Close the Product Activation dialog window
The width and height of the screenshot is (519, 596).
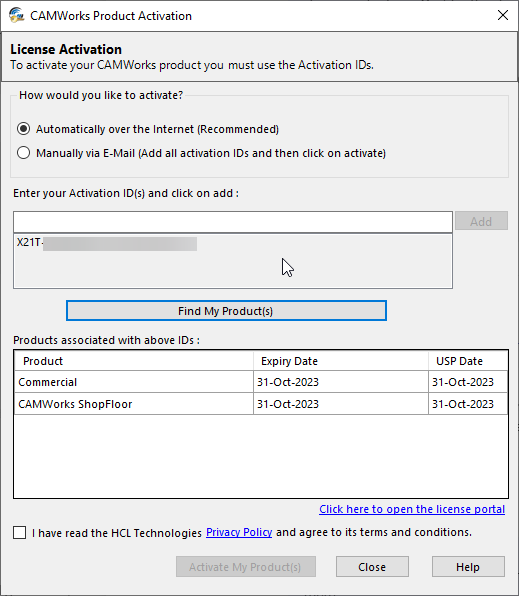click(503, 16)
